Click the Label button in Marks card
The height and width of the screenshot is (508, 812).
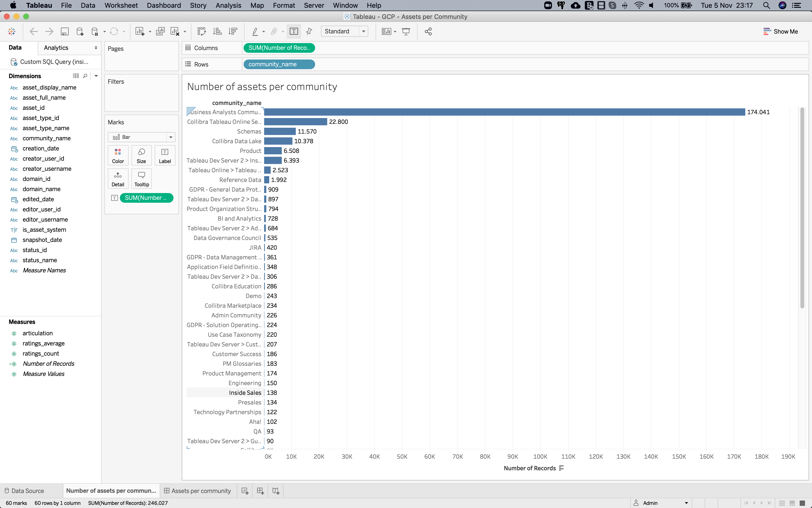pos(165,156)
